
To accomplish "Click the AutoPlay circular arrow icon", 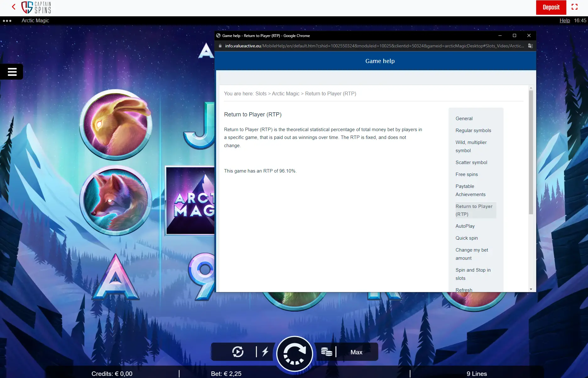I will [237, 352].
